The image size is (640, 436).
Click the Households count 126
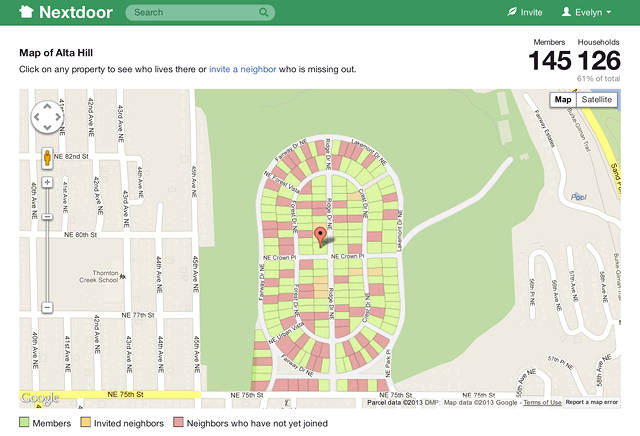[x=599, y=61]
